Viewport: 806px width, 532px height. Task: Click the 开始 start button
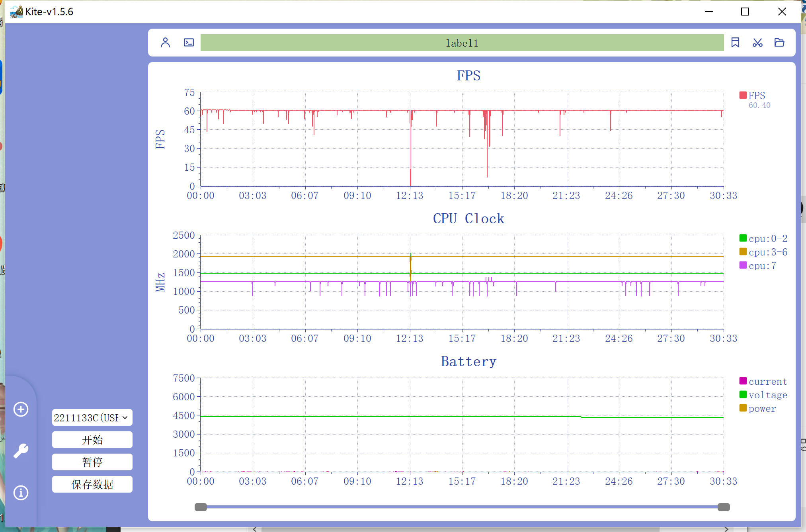coord(92,440)
